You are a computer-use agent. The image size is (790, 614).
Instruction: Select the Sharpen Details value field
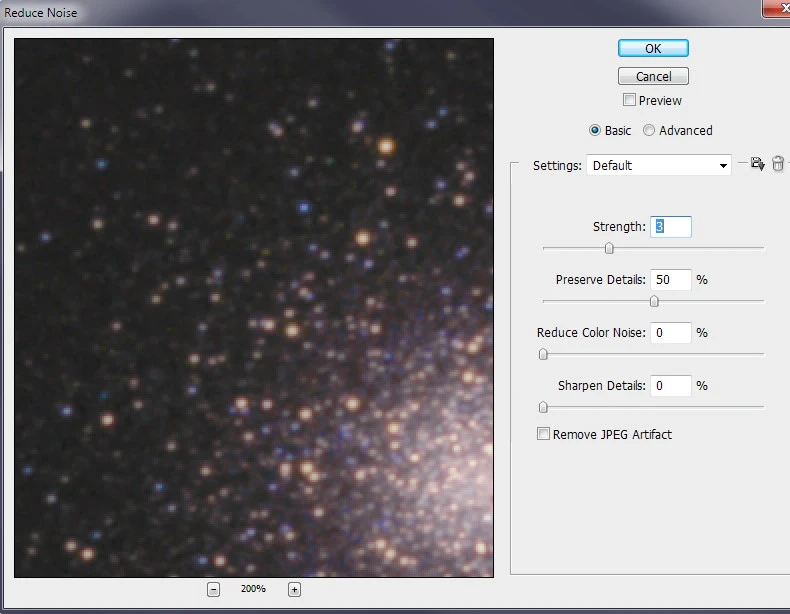tap(671, 385)
